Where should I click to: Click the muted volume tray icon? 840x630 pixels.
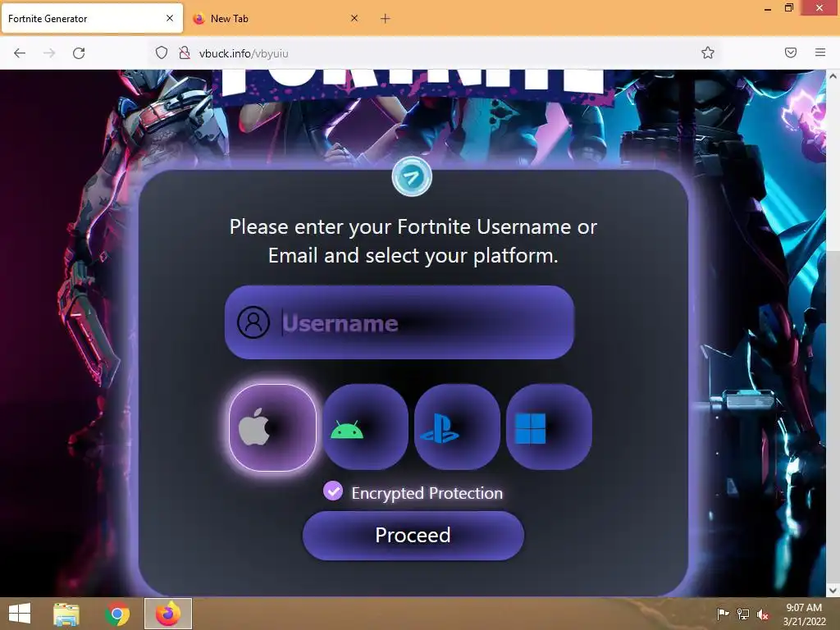click(x=763, y=614)
